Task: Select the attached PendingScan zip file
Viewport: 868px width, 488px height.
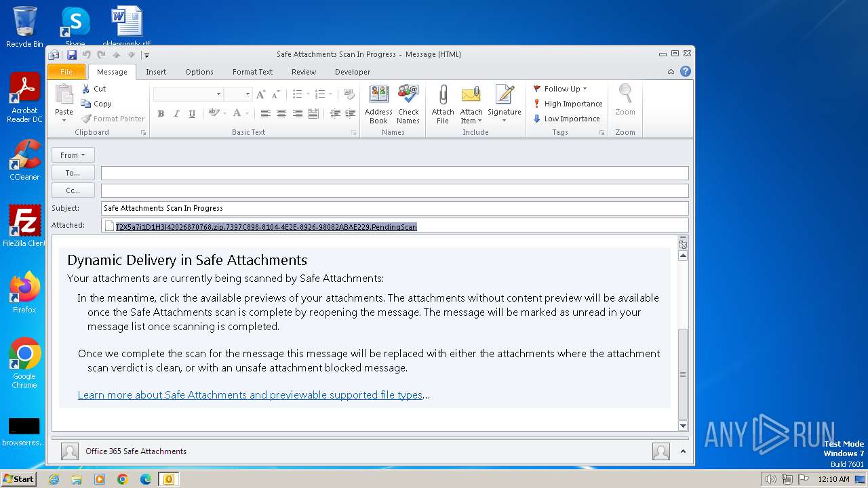Action: coord(260,226)
